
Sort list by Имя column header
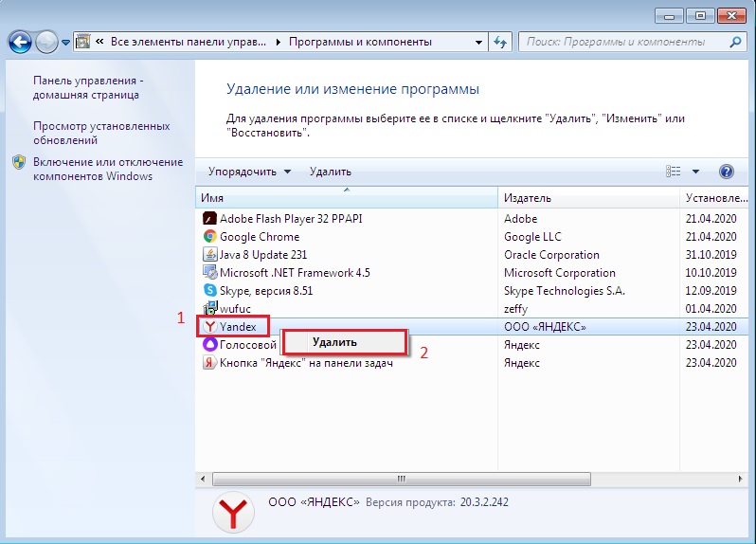[x=346, y=198]
